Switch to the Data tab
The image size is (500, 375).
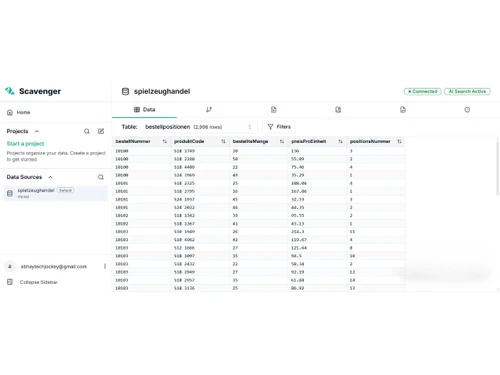coord(144,110)
